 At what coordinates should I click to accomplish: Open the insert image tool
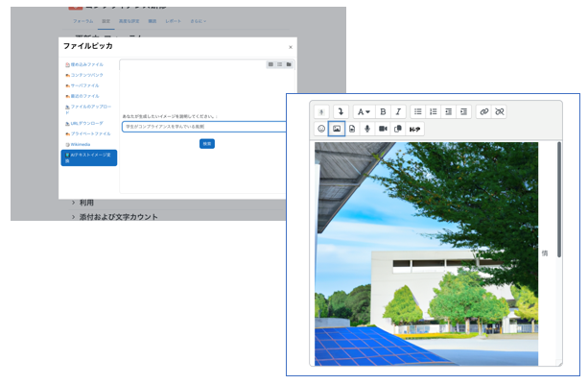click(x=337, y=129)
